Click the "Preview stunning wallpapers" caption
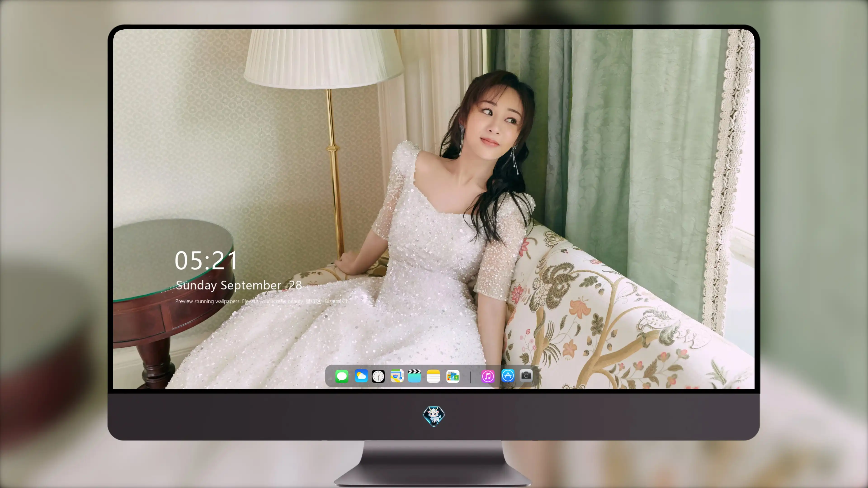The width and height of the screenshot is (868, 488). pos(262,301)
